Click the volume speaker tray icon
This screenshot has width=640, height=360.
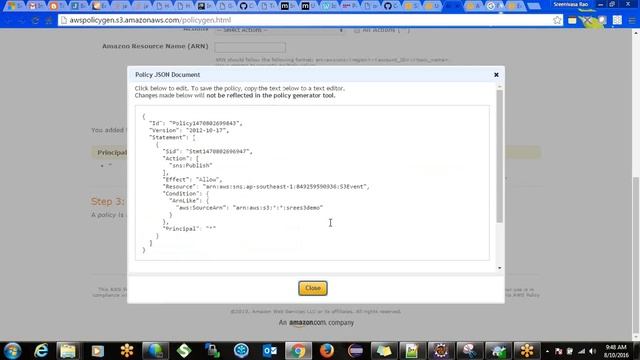click(593, 351)
